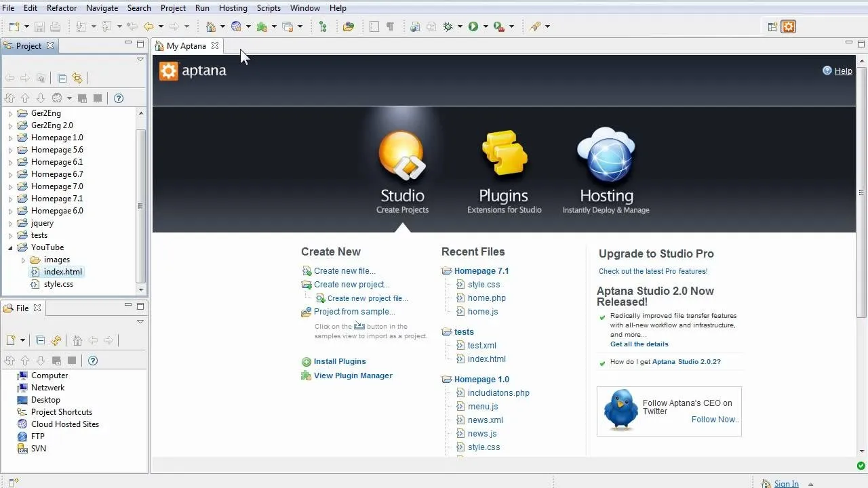Click the help icon in File panel
The height and width of the screenshot is (488, 868).
pos(93,361)
